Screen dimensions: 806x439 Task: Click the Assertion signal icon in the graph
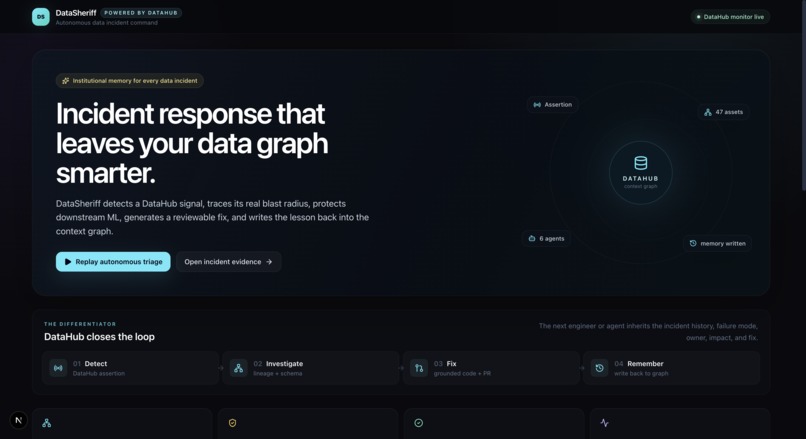[x=537, y=105]
